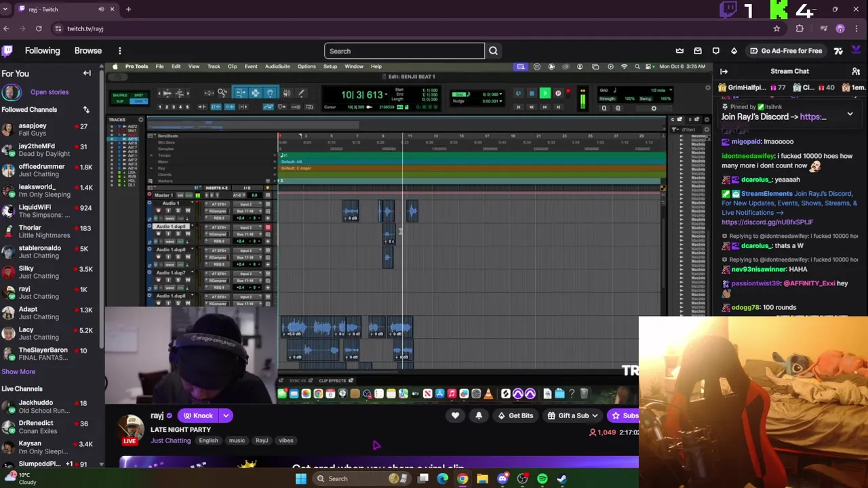Open Discord from the taskbar

coord(502,479)
